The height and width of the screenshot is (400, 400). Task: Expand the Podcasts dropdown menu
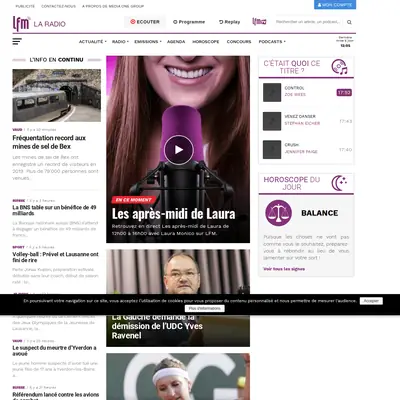tap(272, 42)
